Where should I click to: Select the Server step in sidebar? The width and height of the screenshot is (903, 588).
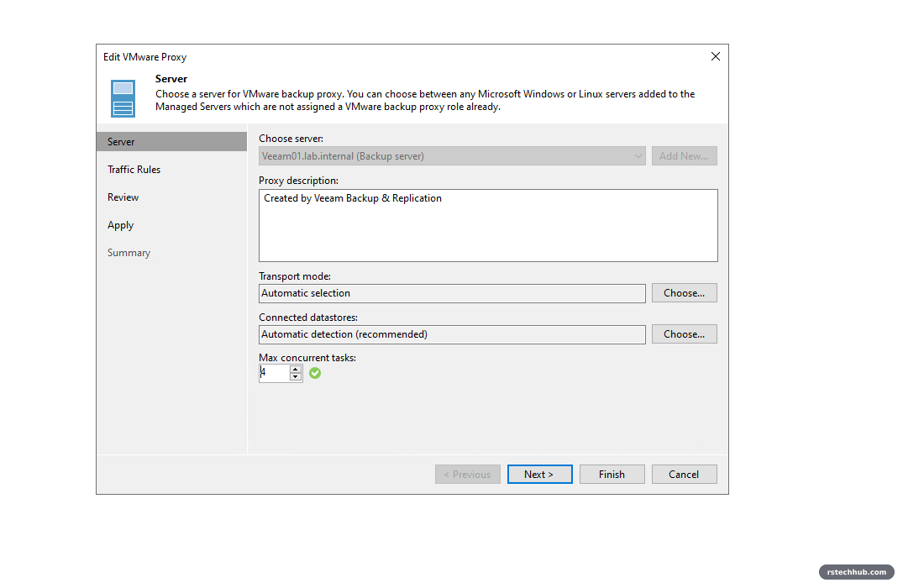pyautogui.click(x=171, y=142)
